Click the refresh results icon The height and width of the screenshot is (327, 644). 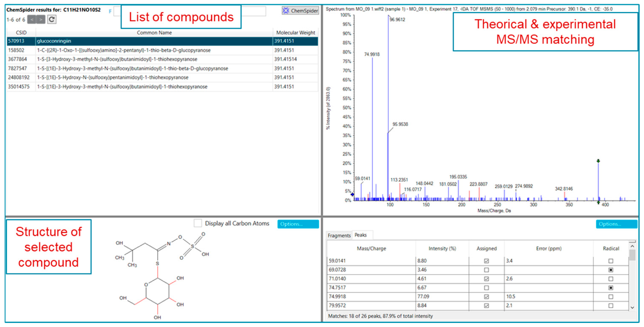click(52, 20)
